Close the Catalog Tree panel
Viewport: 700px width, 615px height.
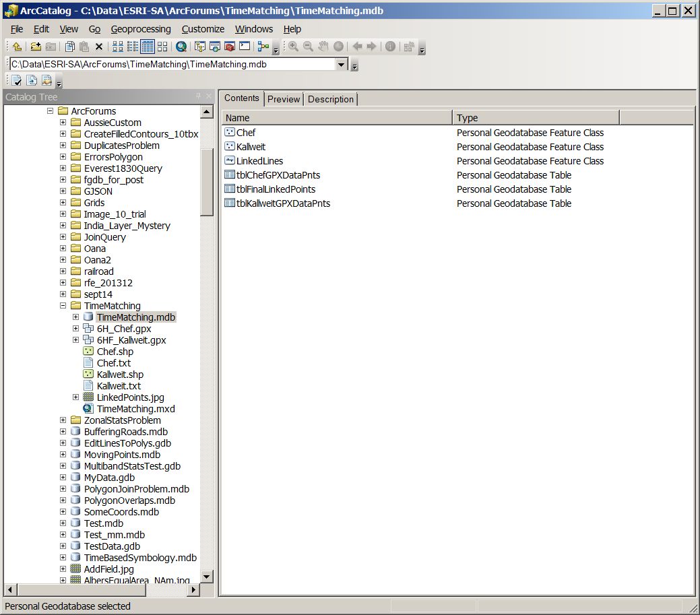tap(208, 96)
